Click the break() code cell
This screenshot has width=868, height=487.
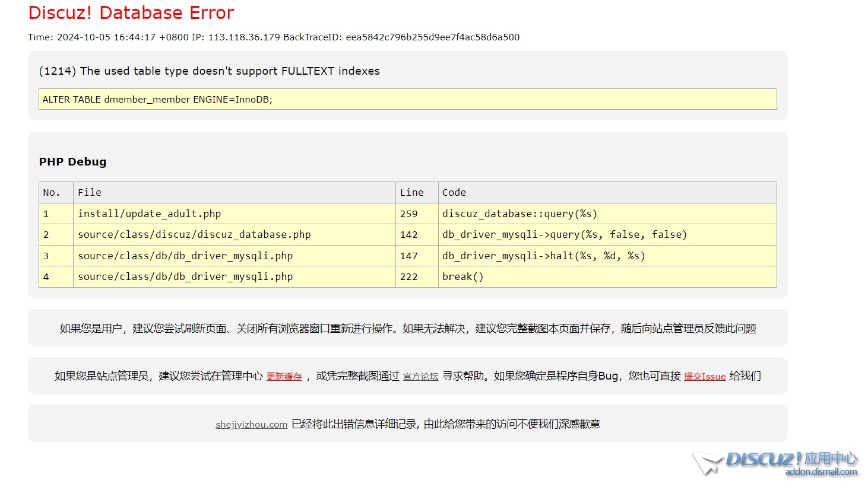(462, 277)
